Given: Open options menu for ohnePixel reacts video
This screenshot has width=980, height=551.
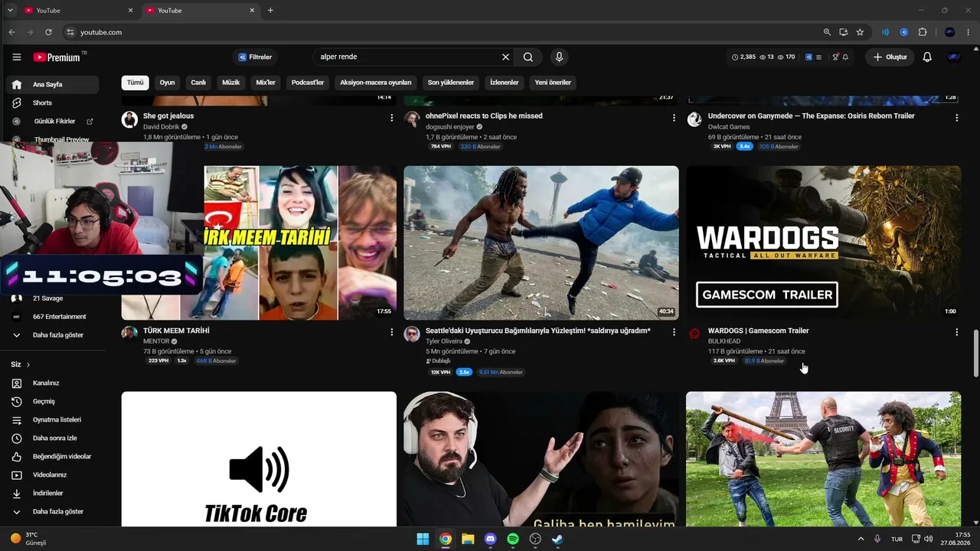Looking at the screenshot, I should pos(674,118).
